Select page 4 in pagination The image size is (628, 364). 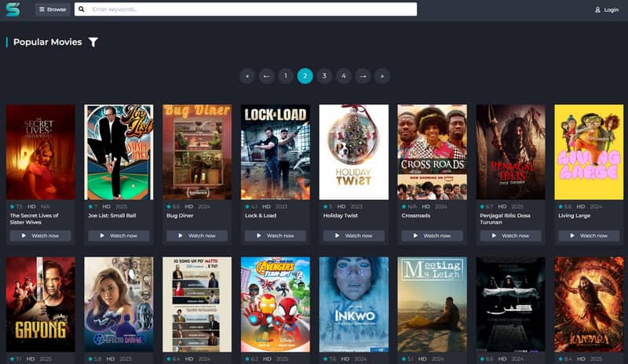tap(343, 76)
